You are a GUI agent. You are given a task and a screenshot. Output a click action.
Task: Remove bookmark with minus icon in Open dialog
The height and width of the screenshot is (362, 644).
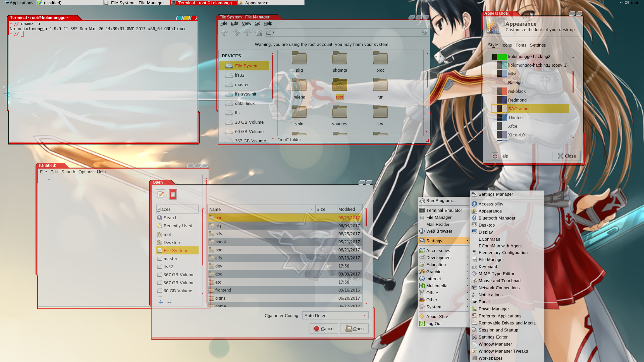(x=169, y=302)
